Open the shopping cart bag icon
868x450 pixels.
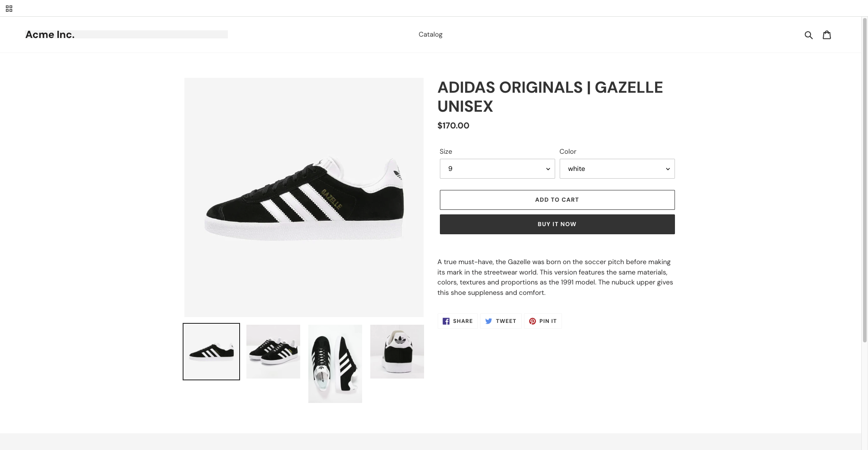(826, 35)
